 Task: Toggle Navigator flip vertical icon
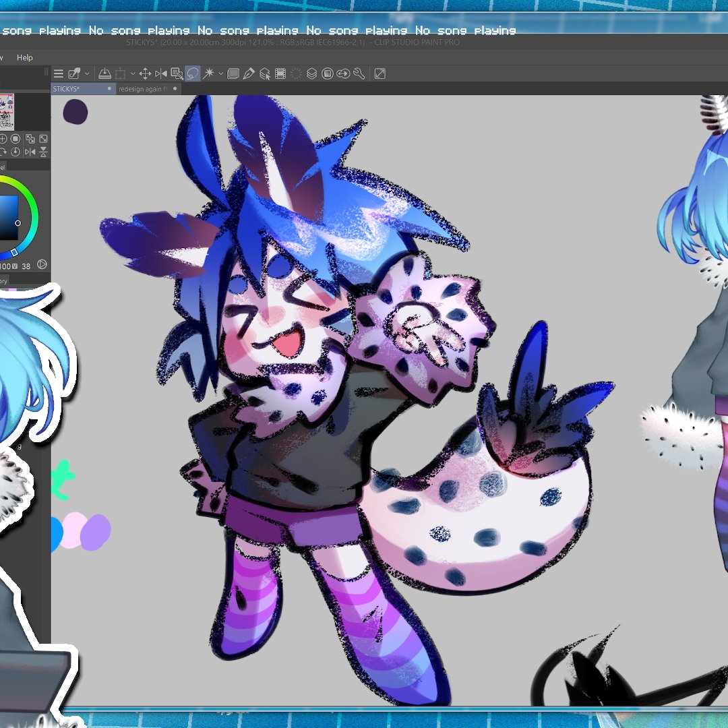point(43,152)
